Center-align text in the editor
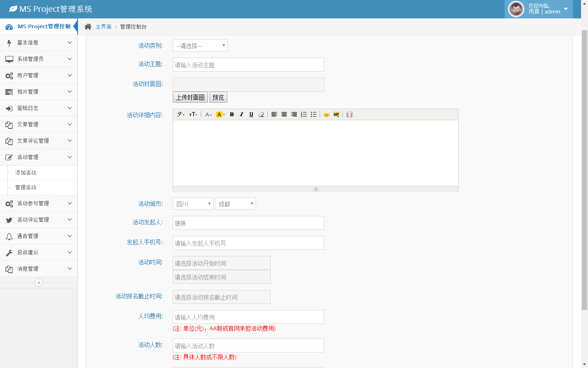Screen dimensions: 588x368 click(284, 114)
